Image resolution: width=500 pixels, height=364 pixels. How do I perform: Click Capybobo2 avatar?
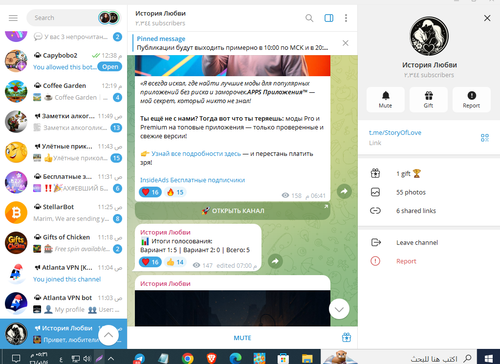click(x=16, y=61)
